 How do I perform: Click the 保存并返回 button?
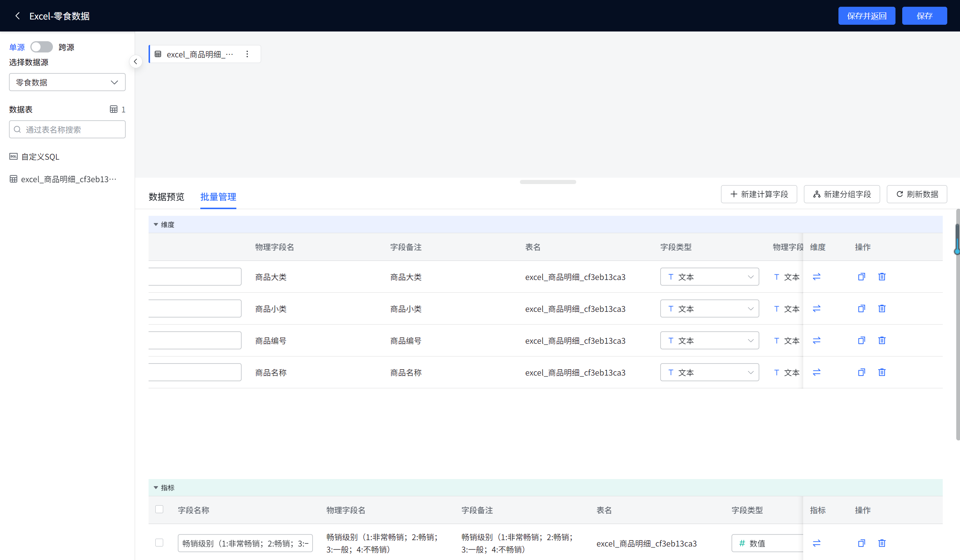coord(866,16)
